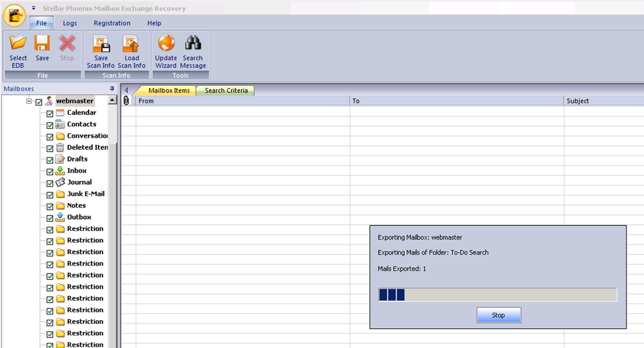Screen dimensions: 644x348
Task: Uncheck the Contacts checkbox
Action: 49,125
